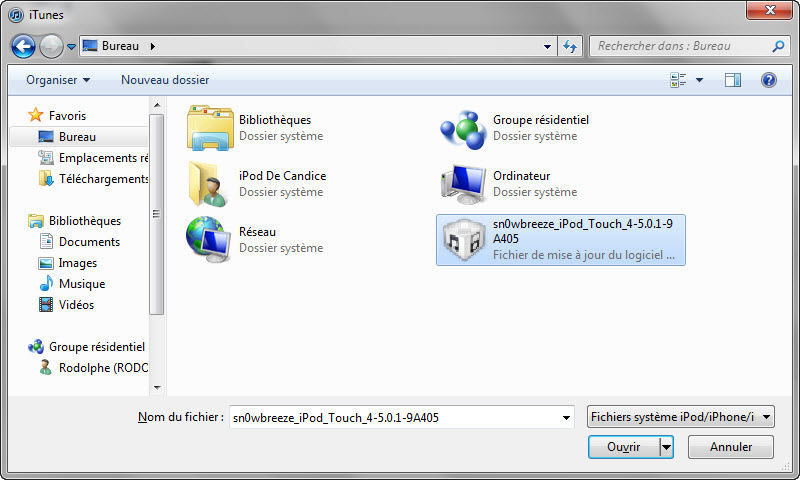This screenshot has height=480, width=800.
Task: Close the iTunes file dialog
Action: click(x=770, y=10)
